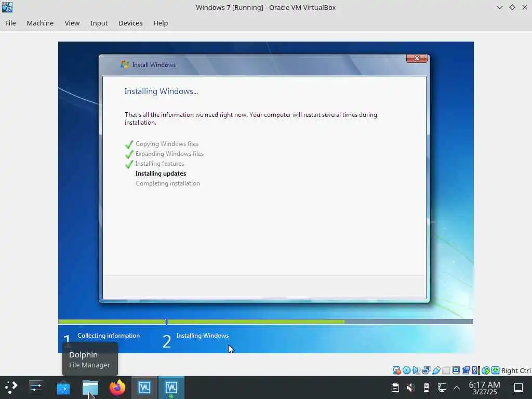Viewport: 532px width, 399px height.
Task: Maximize the VirtualBox window with diamond button
Action: pos(512,7)
